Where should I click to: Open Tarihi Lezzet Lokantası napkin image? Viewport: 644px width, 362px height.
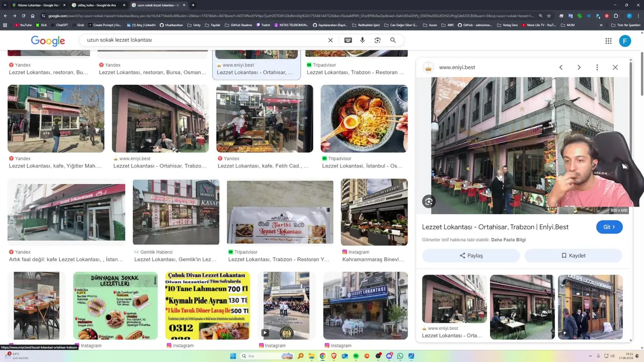[x=280, y=212]
